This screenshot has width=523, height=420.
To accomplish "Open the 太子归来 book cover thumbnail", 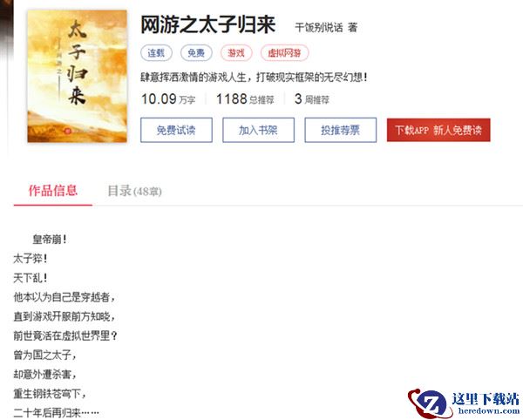I will [x=77, y=77].
